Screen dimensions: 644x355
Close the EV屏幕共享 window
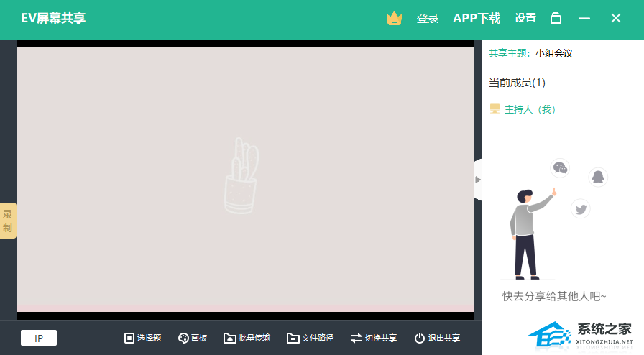coord(616,19)
